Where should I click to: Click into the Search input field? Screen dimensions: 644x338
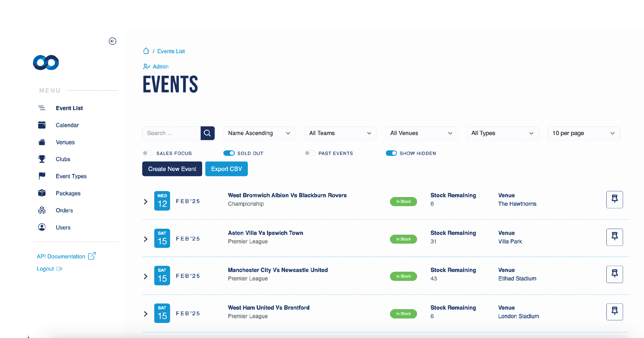coord(171,133)
